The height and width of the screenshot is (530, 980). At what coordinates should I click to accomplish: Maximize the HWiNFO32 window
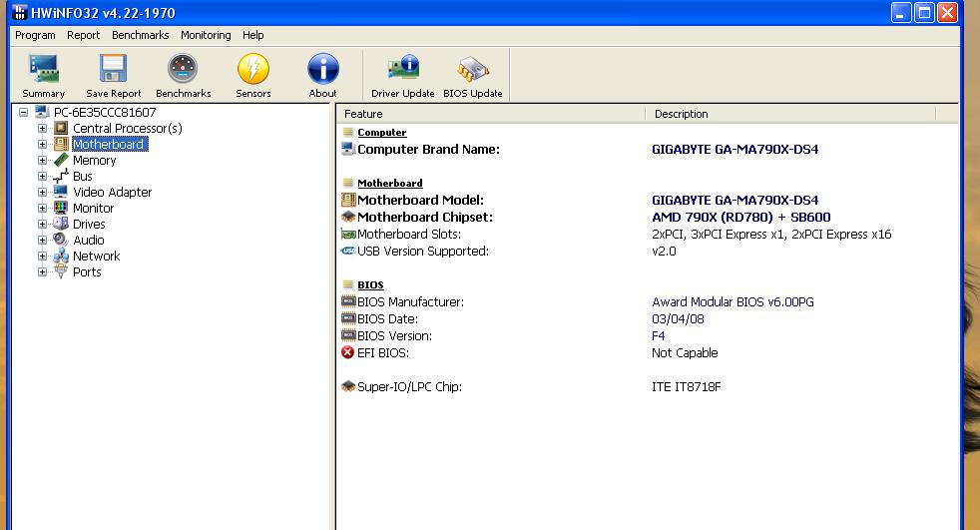924,13
